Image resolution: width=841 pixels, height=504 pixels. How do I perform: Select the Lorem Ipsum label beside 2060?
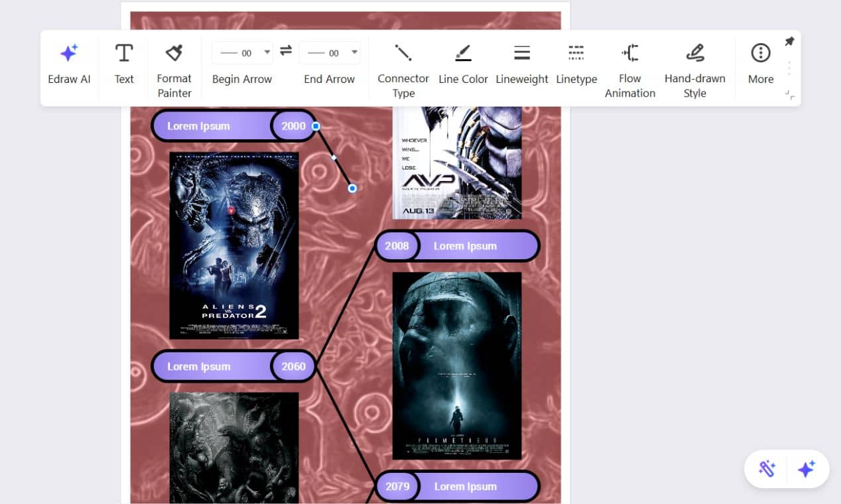coord(198,366)
